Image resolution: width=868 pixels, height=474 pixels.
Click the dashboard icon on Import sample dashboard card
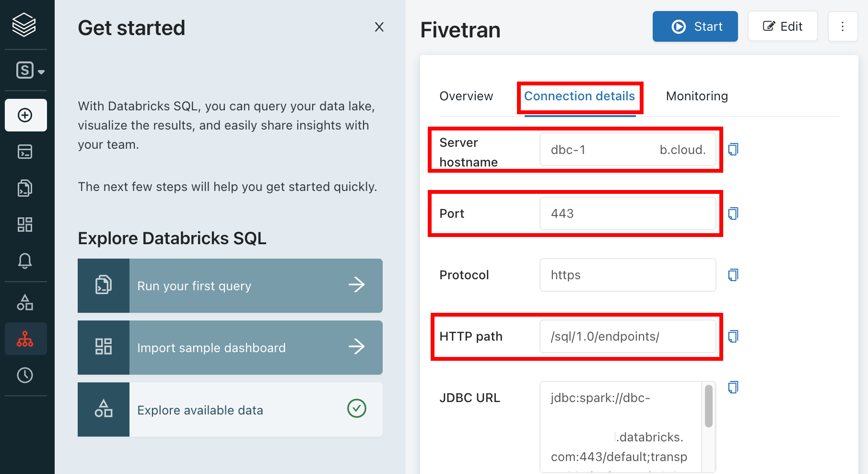[104, 346]
